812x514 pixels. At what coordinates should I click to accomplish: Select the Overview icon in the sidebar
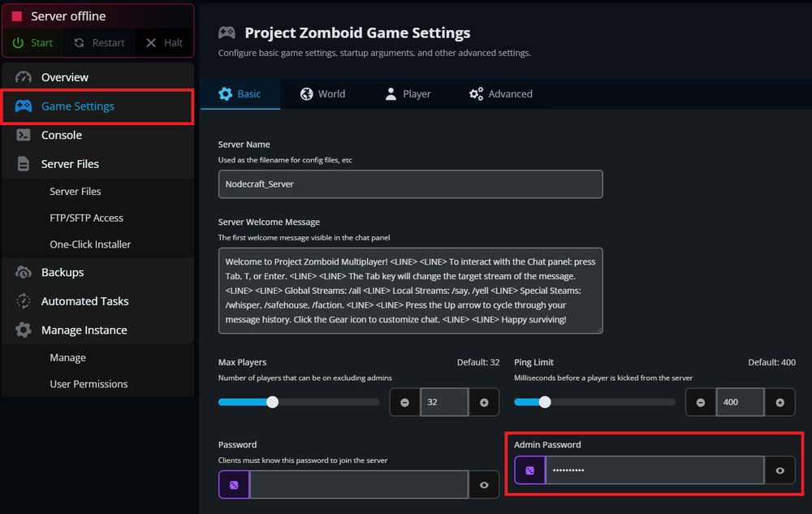click(x=24, y=77)
